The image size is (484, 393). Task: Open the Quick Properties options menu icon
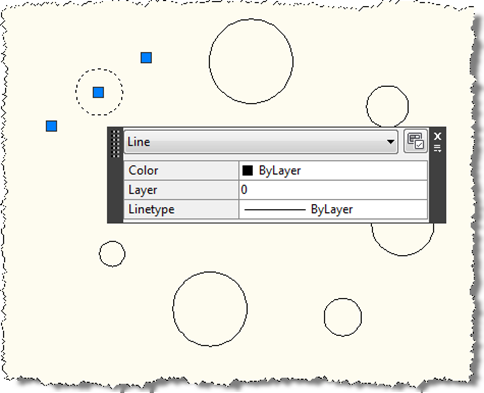click(437, 148)
